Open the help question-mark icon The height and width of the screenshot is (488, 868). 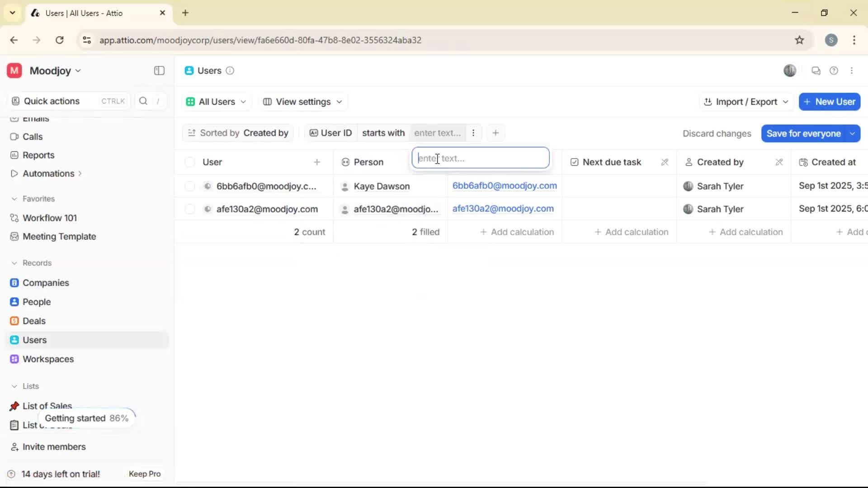pos(834,70)
